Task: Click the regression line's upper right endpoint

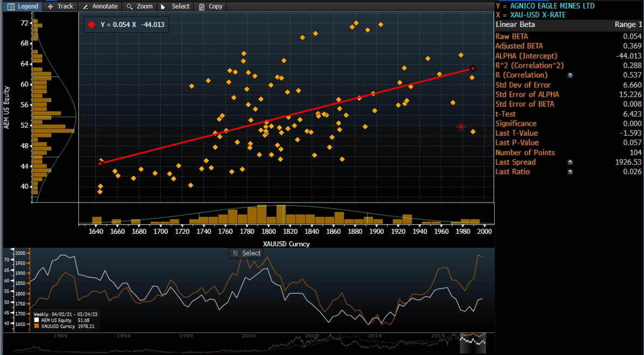Action: (472, 68)
